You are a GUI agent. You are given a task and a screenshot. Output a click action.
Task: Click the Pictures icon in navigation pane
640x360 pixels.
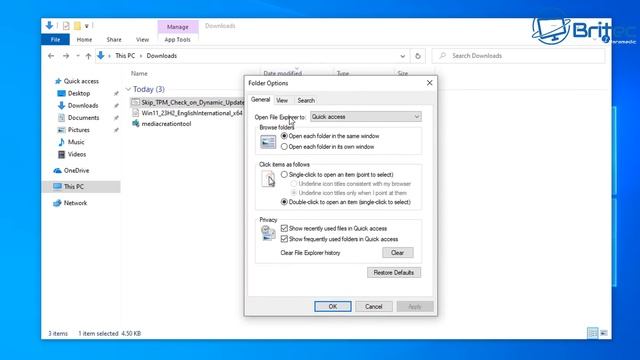[x=61, y=130]
